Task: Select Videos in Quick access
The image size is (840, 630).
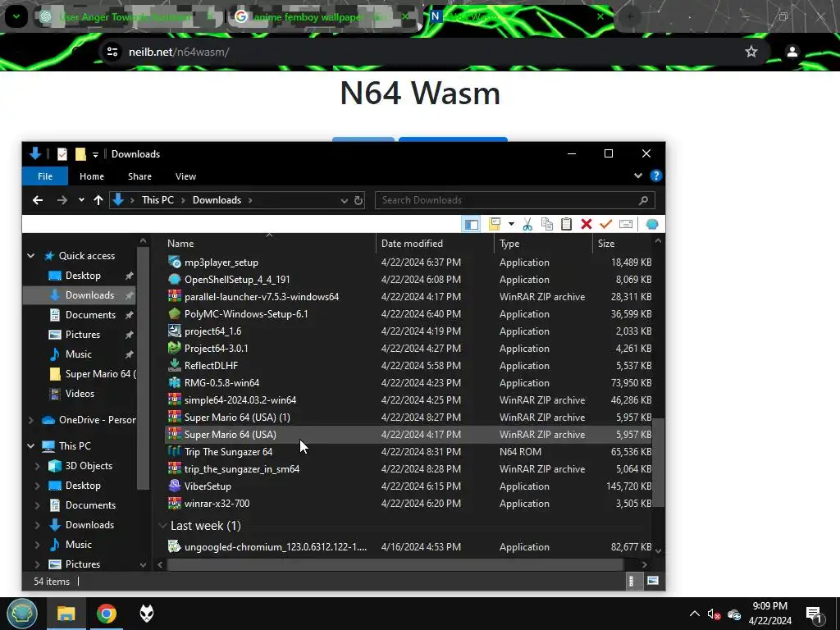Action: click(x=80, y=393)
